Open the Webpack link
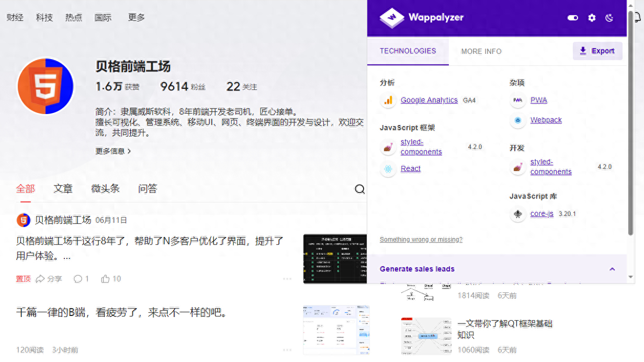The height and width of the screenshot is (362, 644). (546, 120)
